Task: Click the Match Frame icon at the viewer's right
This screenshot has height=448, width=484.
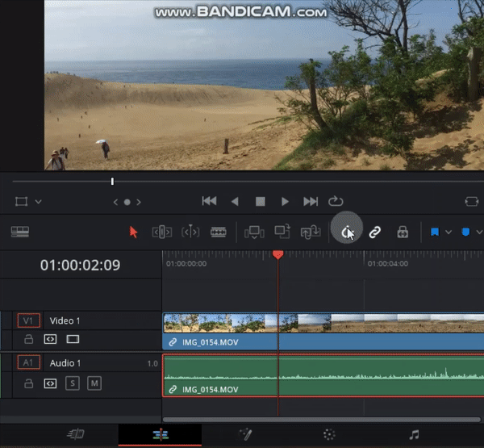Action: pos(471,202)
